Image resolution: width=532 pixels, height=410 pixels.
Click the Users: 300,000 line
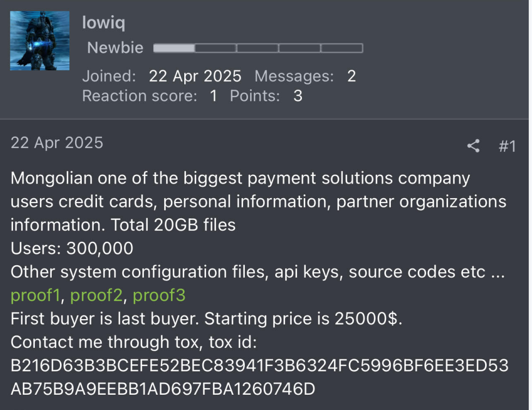pos(72,248)
